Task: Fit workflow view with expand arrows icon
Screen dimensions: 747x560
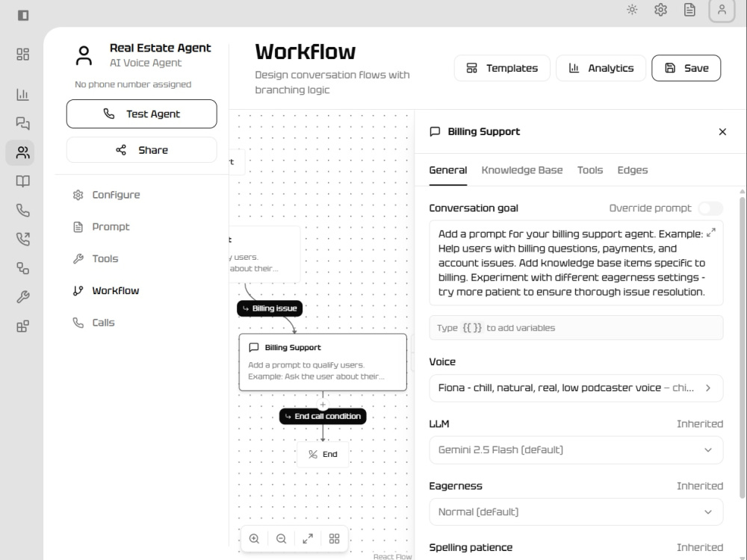Action: click(308, 538)
